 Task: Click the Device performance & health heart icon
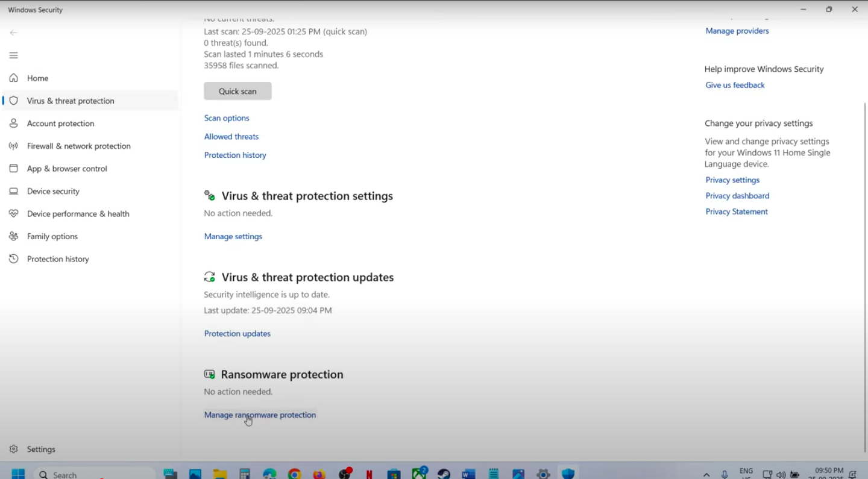(x=13, y=214)
